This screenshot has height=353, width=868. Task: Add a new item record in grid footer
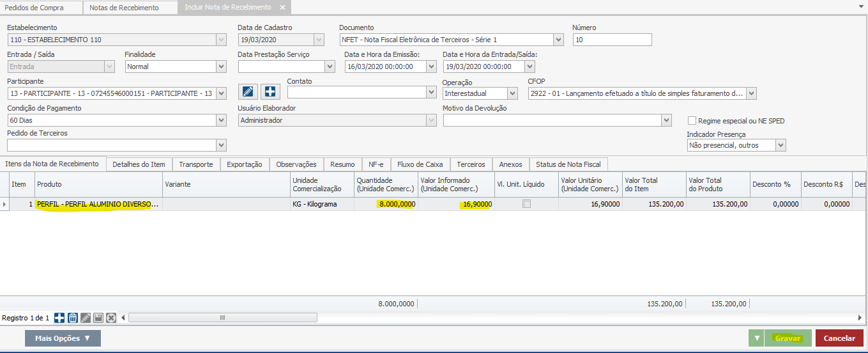click(59, 318)
